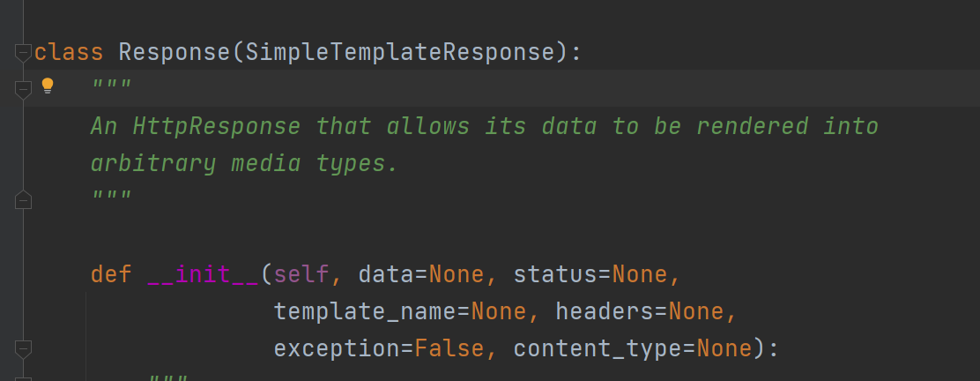Collapse the Response class fold marker
This screenshot has width=980, height=381.
pyautogui.click(x=23, y=53)
